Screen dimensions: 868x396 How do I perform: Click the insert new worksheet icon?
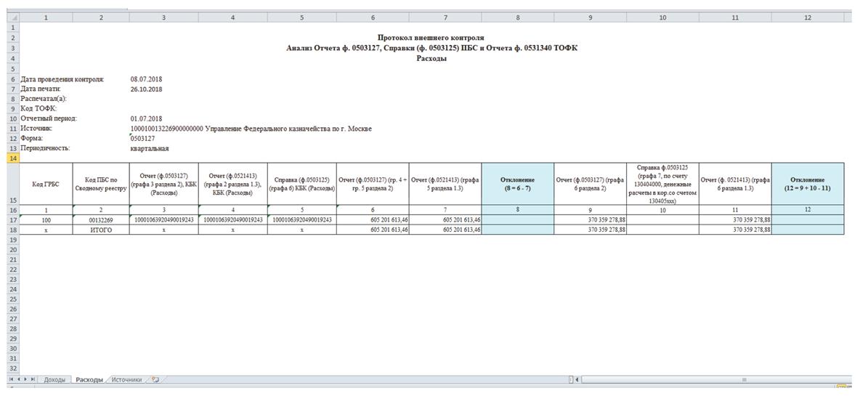coord(154,379)
